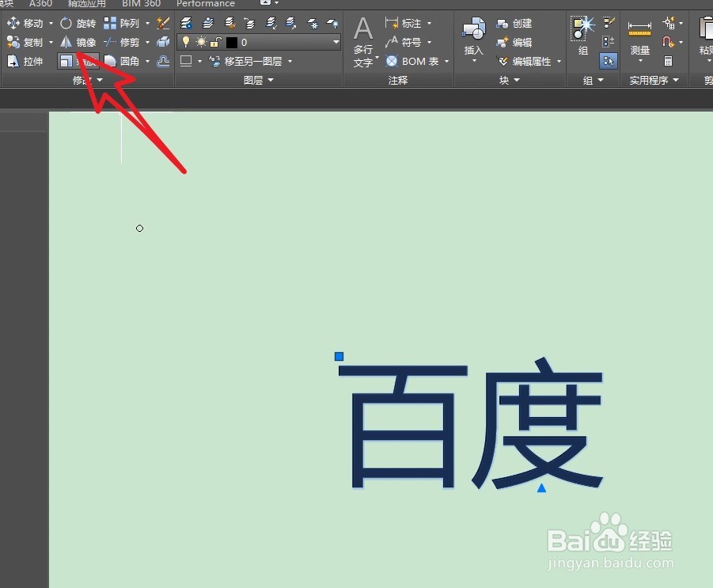Click the magnet icon in Utilities panel
Screen dimensions: 713x588
(x=668, y=42)
